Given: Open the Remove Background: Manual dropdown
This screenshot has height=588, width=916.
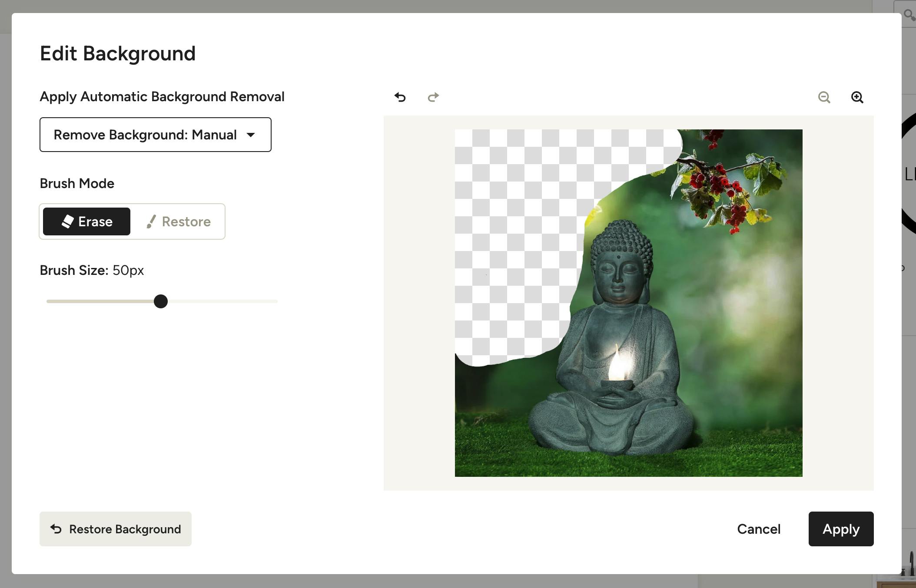Looking at the screenshot, I should tap(156, 135).
